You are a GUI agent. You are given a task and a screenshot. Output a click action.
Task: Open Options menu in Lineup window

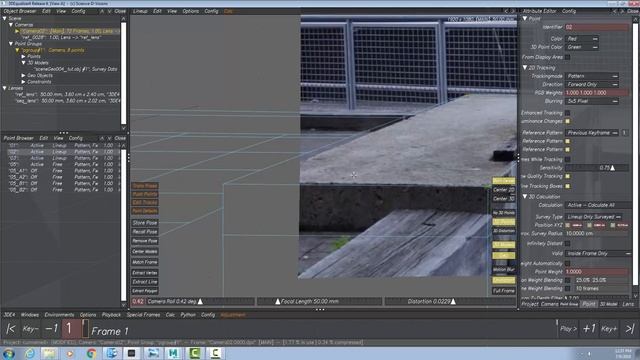pyautogui.click(x=191, y=11)
